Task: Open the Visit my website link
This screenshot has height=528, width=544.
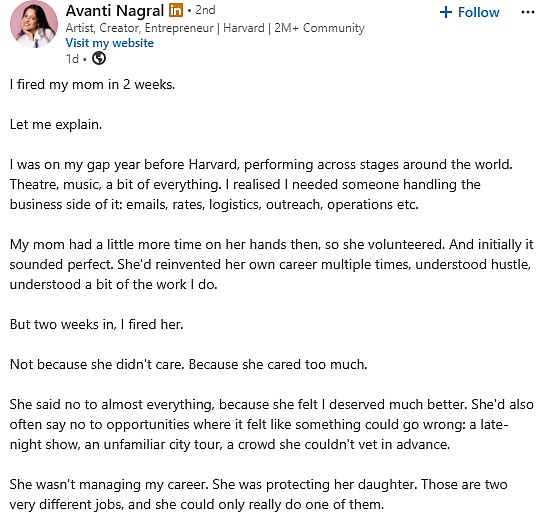Action: tap(110, 43)
